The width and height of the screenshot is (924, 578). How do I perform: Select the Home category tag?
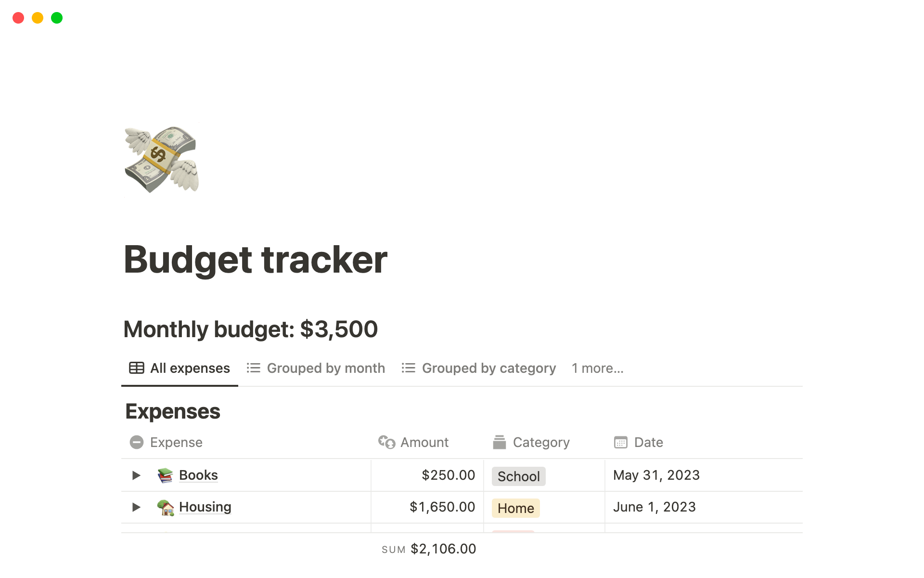click(515, 507)
